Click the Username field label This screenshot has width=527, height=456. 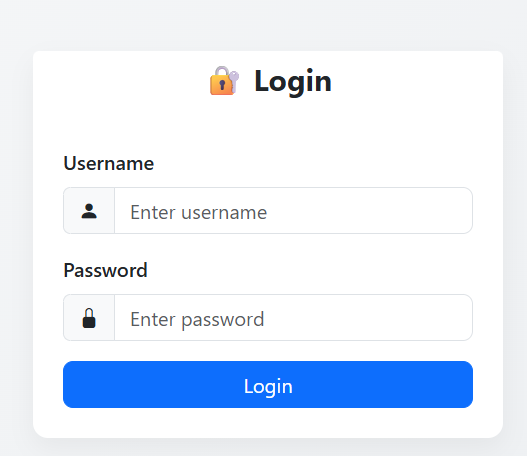point(109,164)
